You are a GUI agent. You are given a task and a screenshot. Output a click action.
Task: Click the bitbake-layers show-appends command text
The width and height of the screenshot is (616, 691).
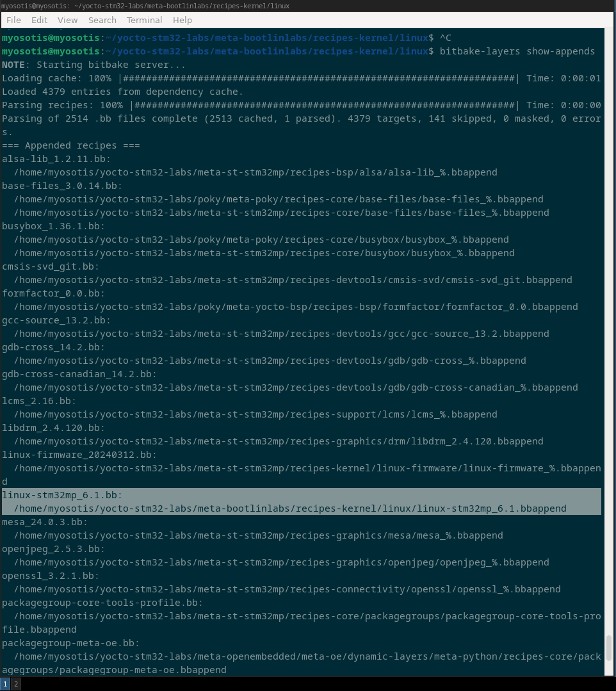tap(517, 51)
